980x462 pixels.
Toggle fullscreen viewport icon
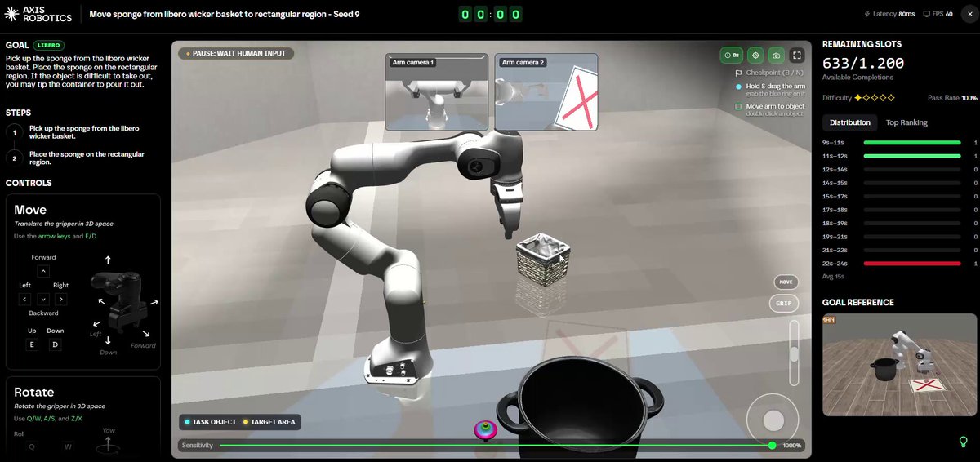(798, 56)
